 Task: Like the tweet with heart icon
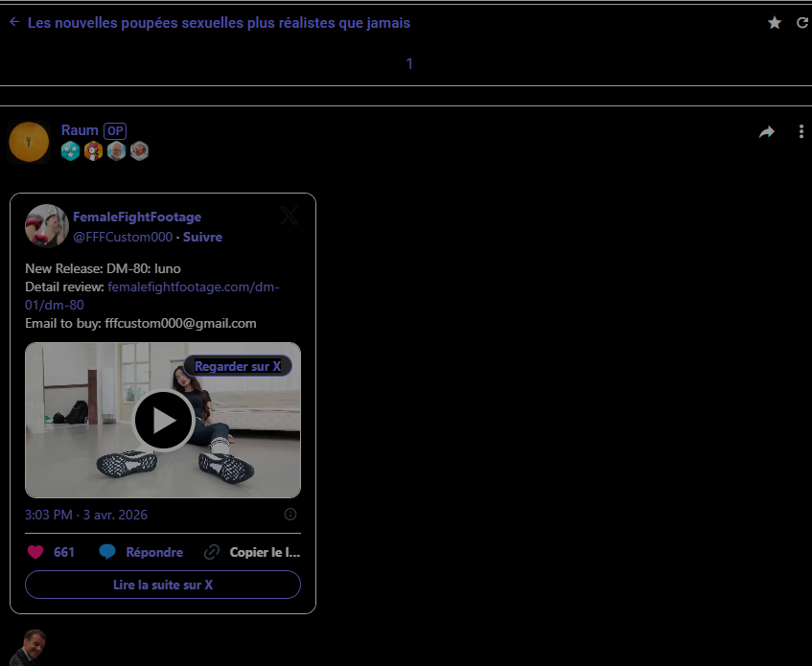click(35, 552)
